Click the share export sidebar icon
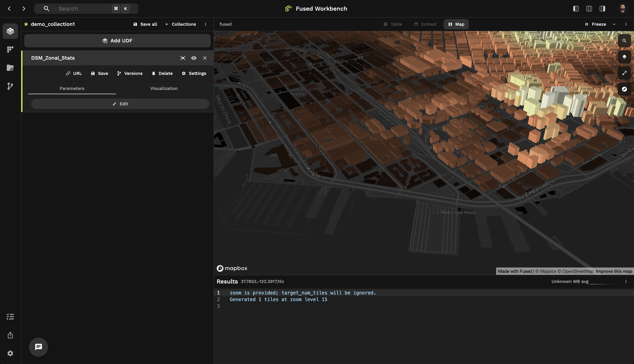The height and width of the screenshot is (364, 634). (10, 335)
